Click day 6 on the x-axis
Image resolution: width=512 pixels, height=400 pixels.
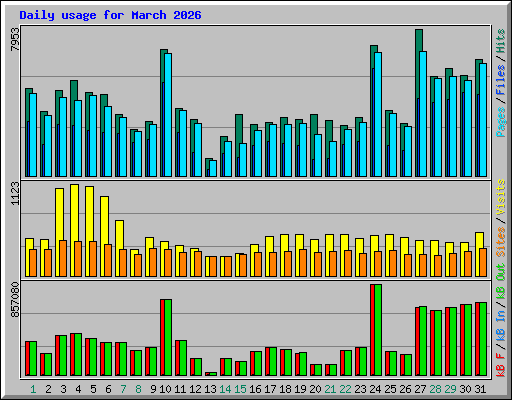(108, 389)
